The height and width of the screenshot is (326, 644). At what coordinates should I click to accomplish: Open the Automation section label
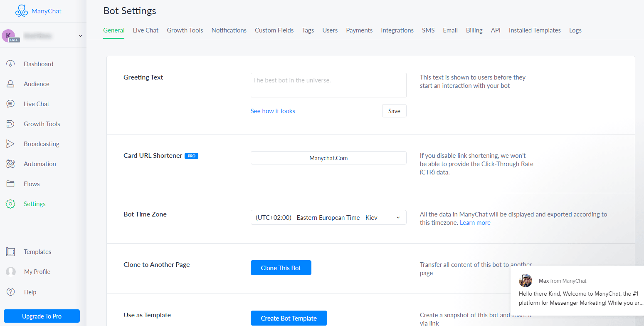tap(40, 164)
